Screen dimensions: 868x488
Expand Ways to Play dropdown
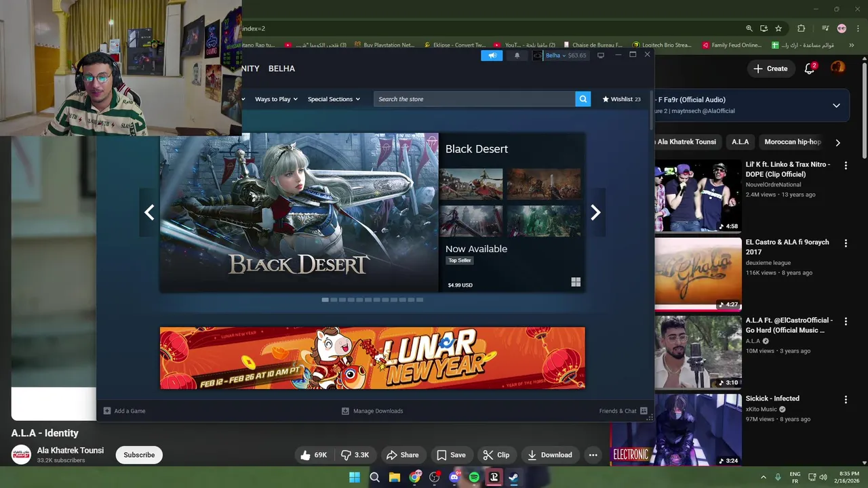276,99
